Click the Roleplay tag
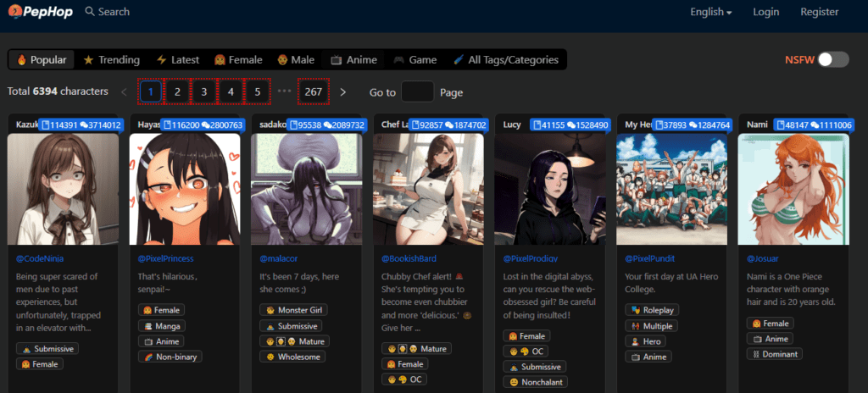 click(652, 310)
